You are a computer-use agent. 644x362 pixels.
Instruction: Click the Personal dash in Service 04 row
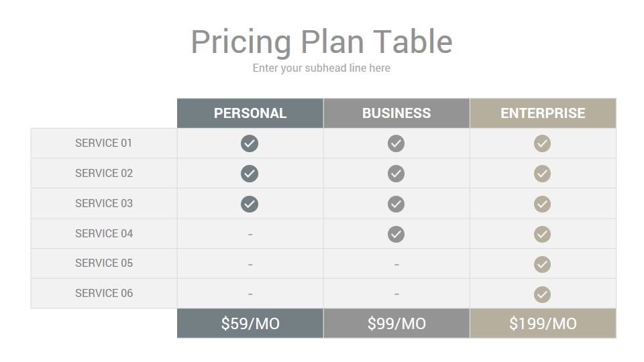click(250, 235)
